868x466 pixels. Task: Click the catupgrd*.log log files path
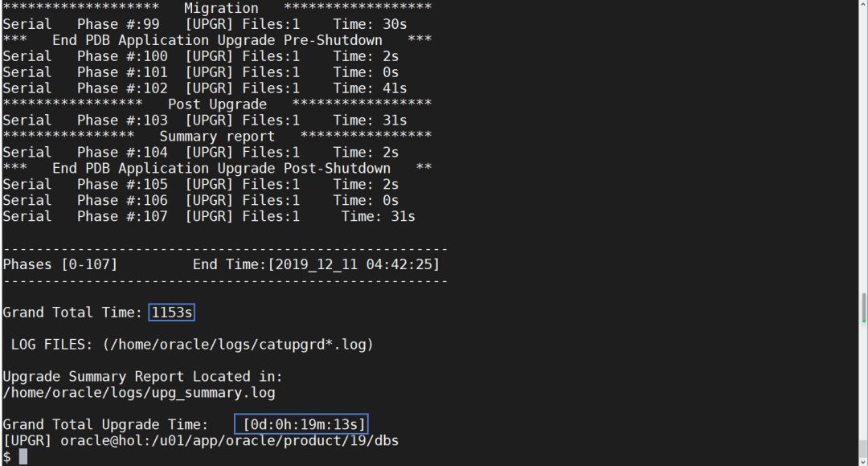point(238,345)
